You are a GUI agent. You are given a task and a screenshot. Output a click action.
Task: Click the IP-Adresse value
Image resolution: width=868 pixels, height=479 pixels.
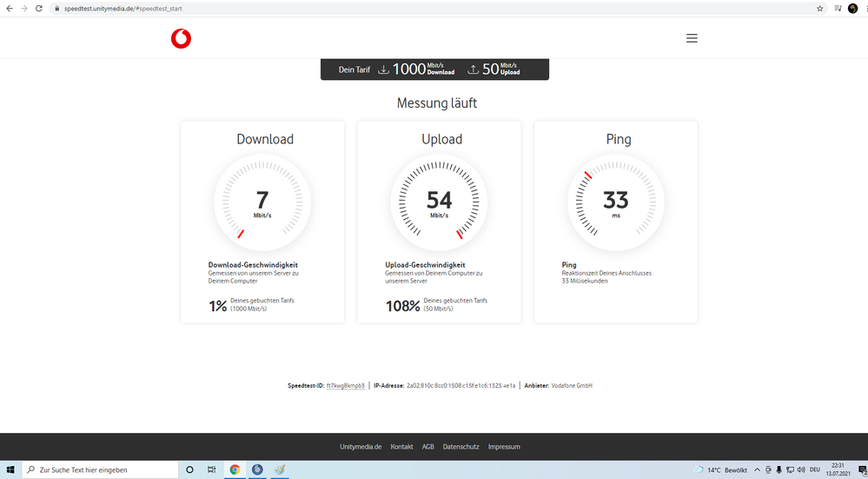pyautogui.click(x=461, y=385)
